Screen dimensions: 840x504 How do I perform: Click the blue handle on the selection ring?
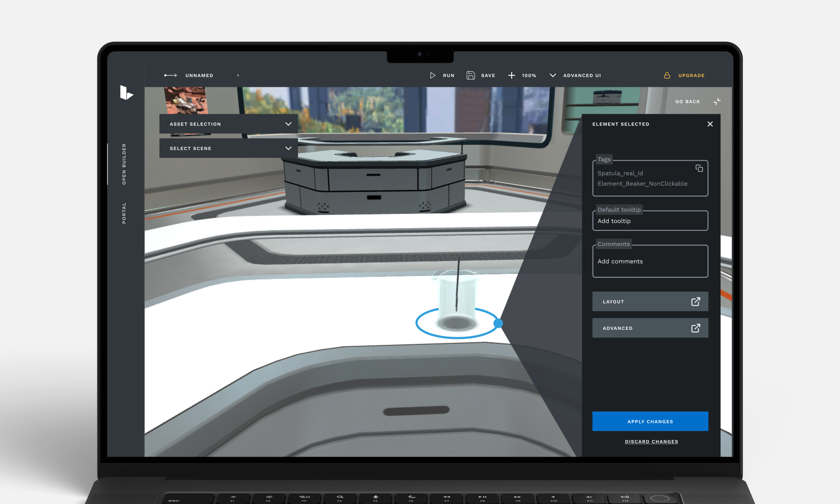click(498, 323)
